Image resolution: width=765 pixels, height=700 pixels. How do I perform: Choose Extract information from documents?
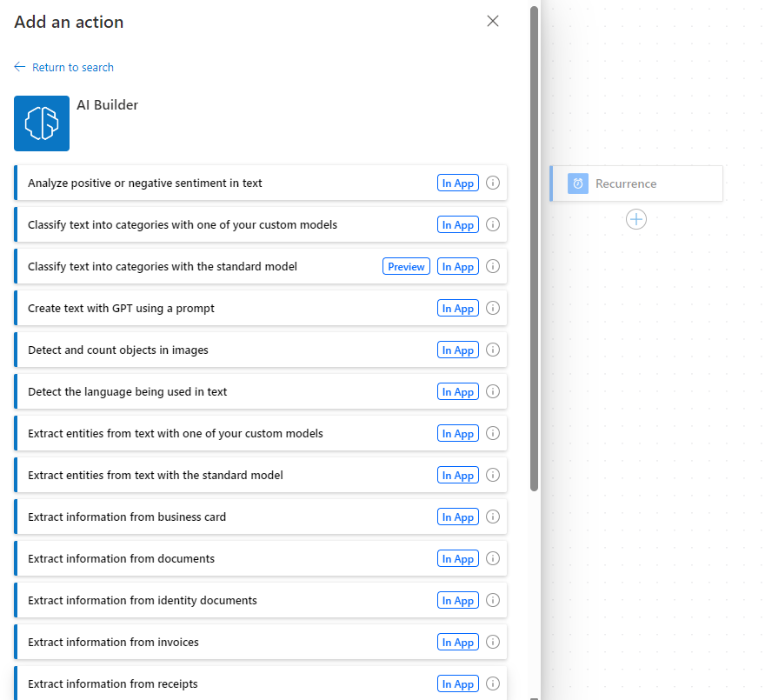261,558
